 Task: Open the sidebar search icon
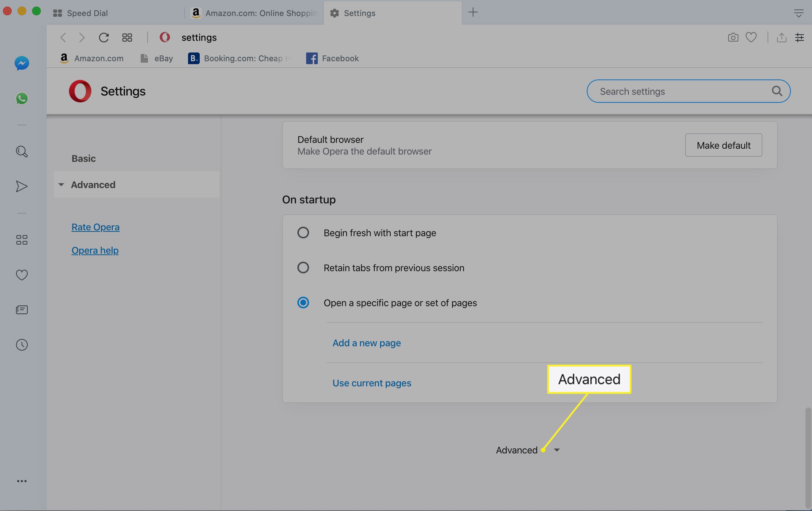click(22, 151)
